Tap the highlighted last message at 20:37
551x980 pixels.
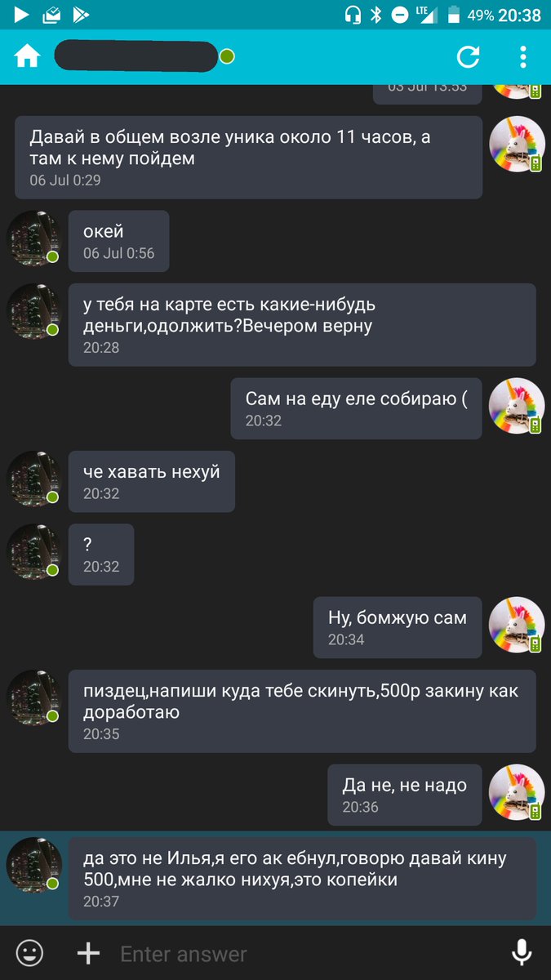(302, 879)
